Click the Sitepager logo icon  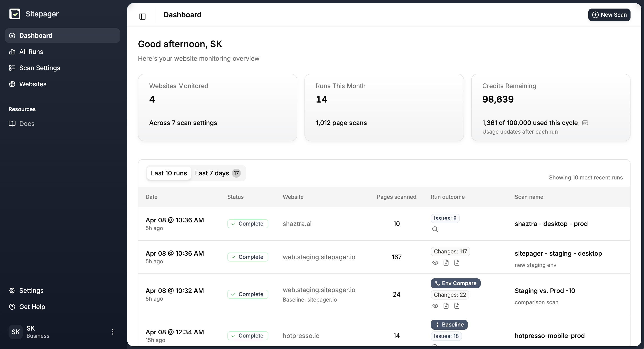tap(15, 14)
